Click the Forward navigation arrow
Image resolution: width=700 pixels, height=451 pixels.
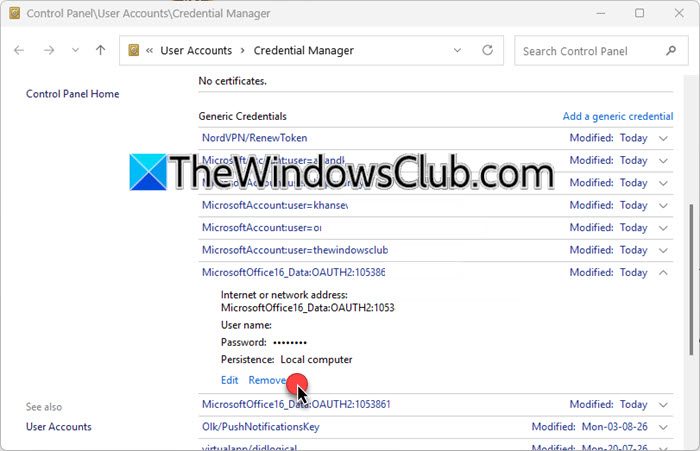coord(49,50)
